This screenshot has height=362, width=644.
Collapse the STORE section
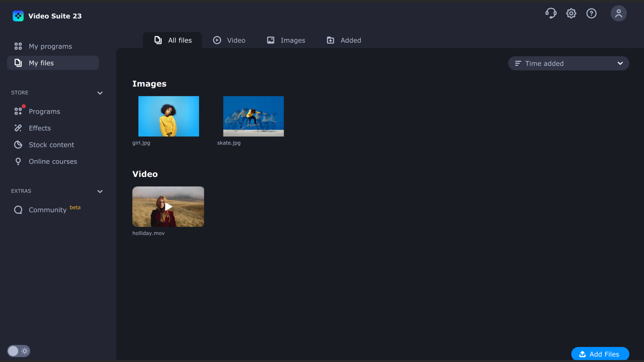100,93
